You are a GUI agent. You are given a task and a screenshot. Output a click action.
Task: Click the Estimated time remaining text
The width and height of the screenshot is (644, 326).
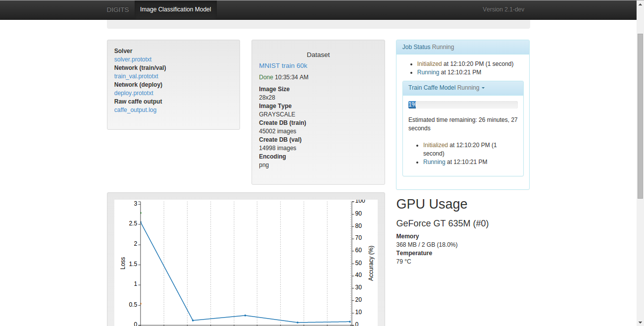pyautogui.click(x=463, y=124)
